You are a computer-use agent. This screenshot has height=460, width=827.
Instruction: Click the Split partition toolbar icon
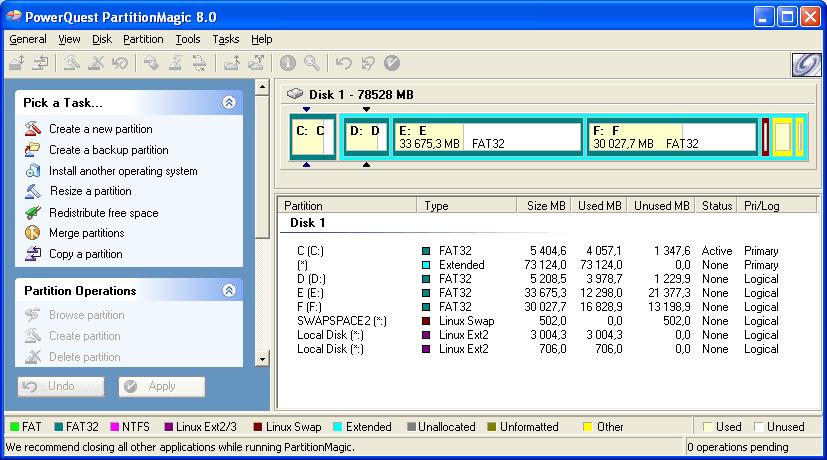(x=256, y=63)
